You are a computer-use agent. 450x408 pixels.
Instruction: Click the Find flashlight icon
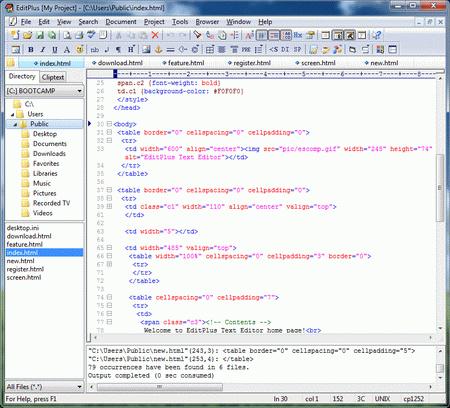(197, 35)
